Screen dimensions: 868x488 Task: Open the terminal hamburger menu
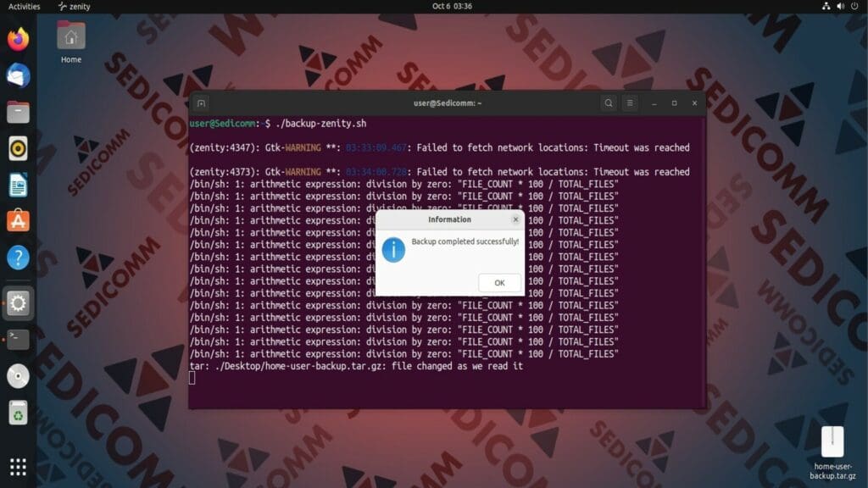(x=629, y=103)
